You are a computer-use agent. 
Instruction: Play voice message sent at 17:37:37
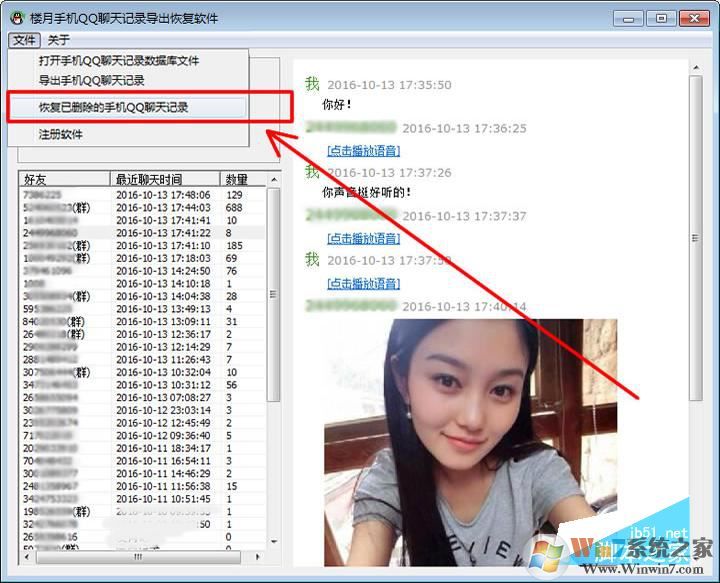(x=364, y=238)
